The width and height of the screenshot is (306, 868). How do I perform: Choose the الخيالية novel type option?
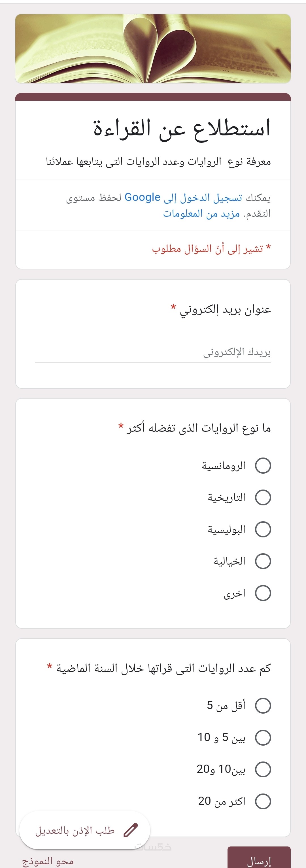tap(263, 561)
